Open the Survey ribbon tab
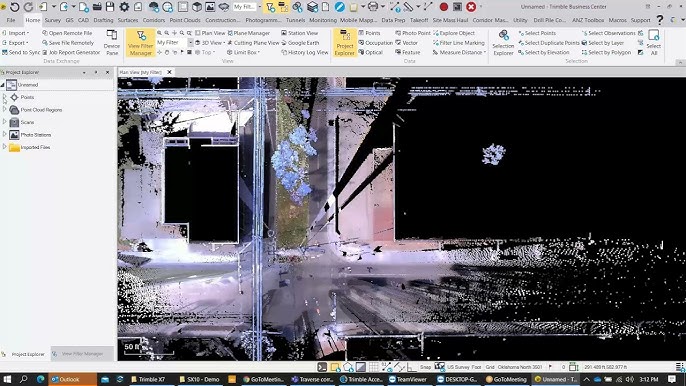Screen dimensions: 686x386 click(x=52, y=20)
